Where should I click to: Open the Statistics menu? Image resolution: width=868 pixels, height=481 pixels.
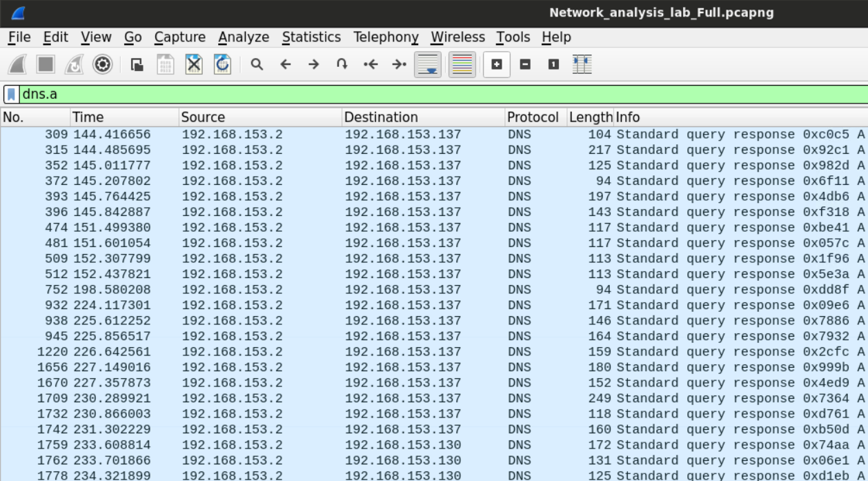tap(311, 37)
